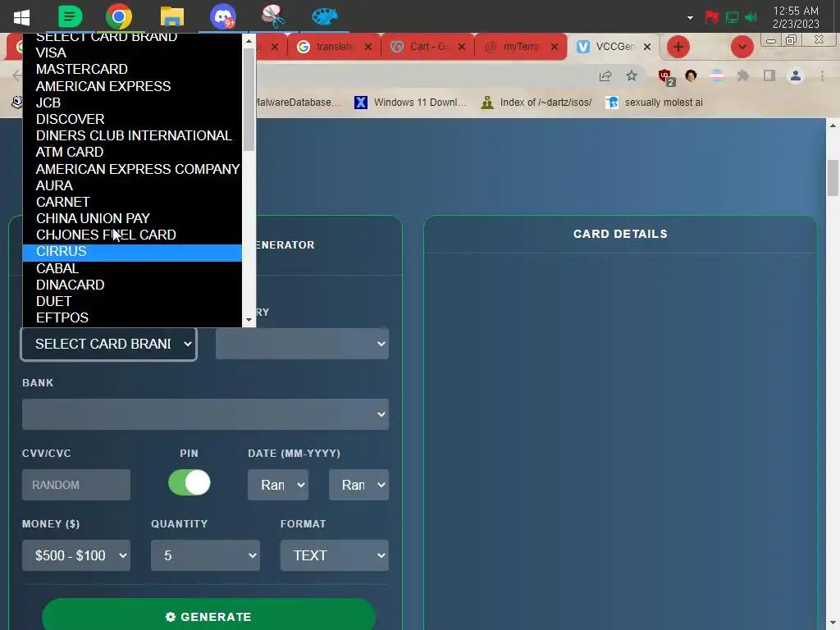
Task: Open the MalwareDatabase bookmark
Action: 298,103
